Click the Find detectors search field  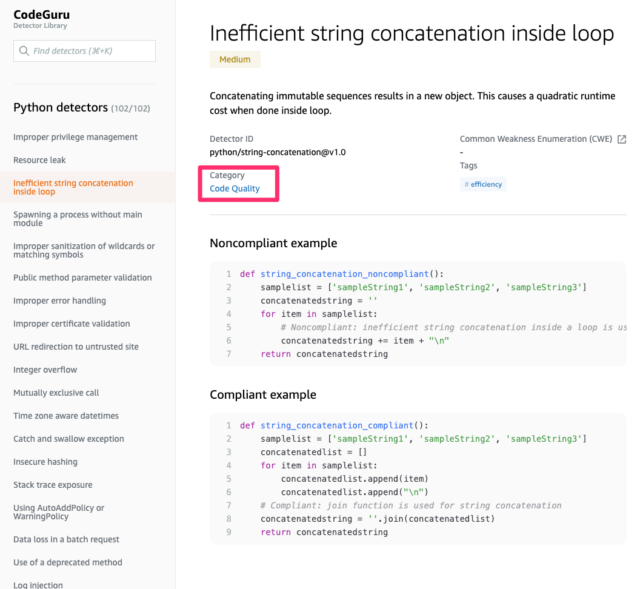(84, 51)
